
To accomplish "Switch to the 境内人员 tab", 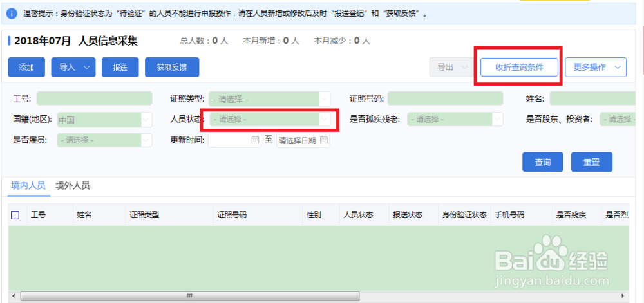I will point(28,186).
